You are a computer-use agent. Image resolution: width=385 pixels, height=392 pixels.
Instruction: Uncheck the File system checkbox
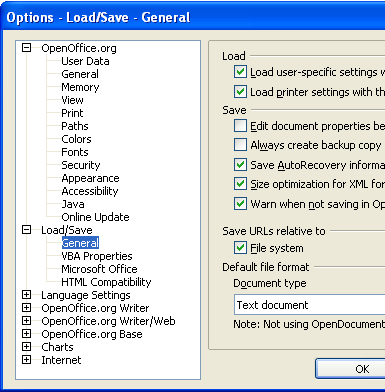(240, 248)
